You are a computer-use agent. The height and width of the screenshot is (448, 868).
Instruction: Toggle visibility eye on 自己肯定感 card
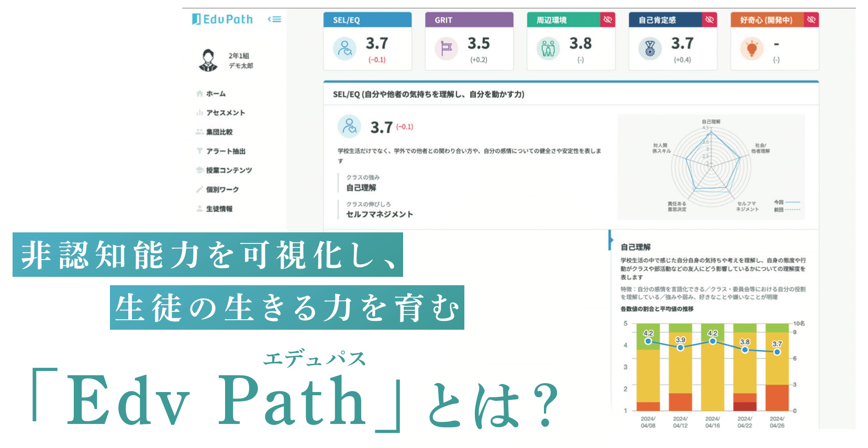click(709, 20)
